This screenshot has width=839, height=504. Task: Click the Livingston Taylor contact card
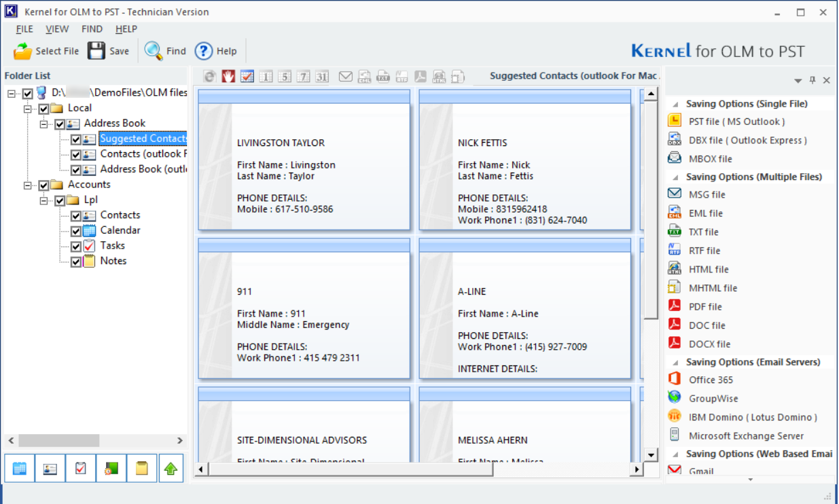[304, 160]
